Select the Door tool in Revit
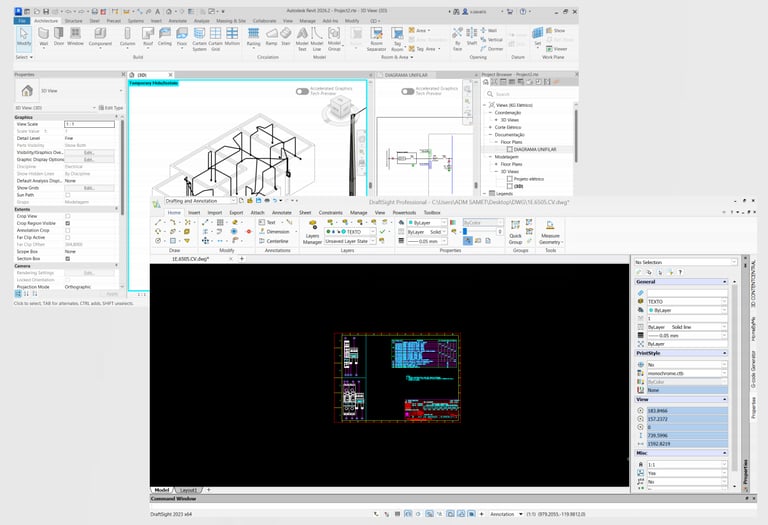The width and height of the screenshot is (768, 525). coord(59,37)
